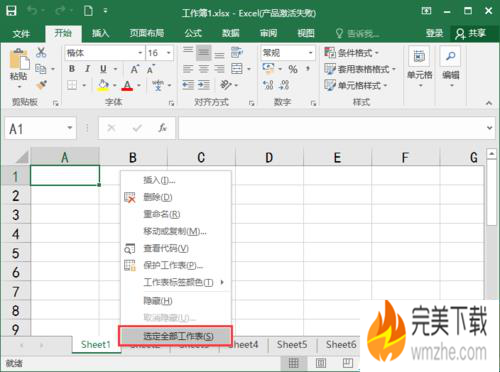The height and width of the screenshot is (372, 500).
Task: Toggle Italic formatting
Action: 87,69
